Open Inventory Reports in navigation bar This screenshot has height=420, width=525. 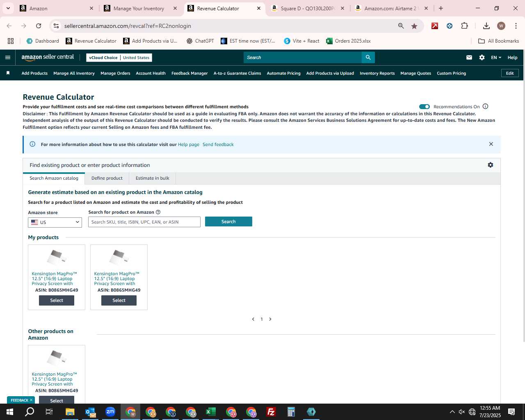[x=377, y=73]
